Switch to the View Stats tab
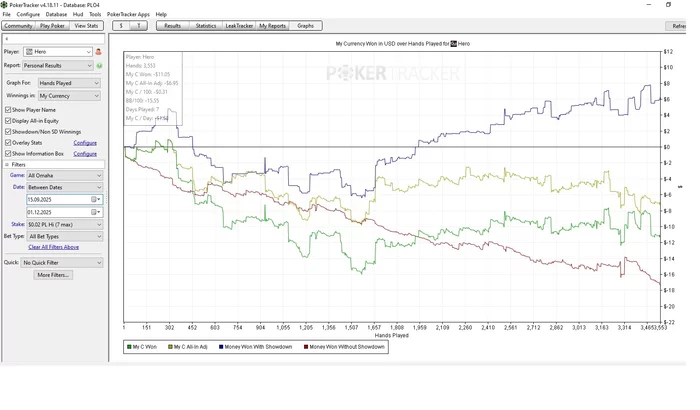 pos(86,26)
